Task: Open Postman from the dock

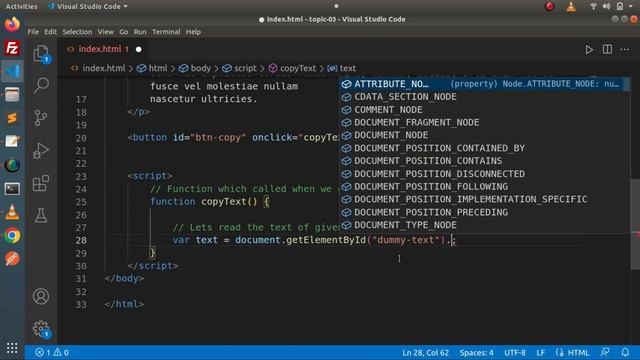Action: coord(12,259)
